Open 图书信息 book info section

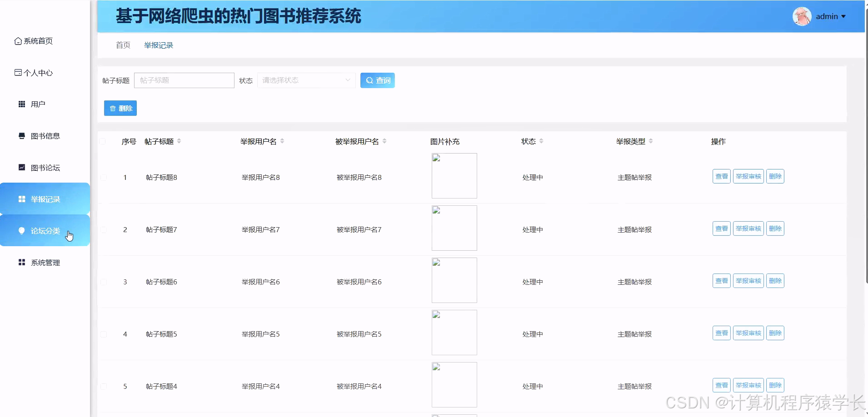click(x=21, y=135)
